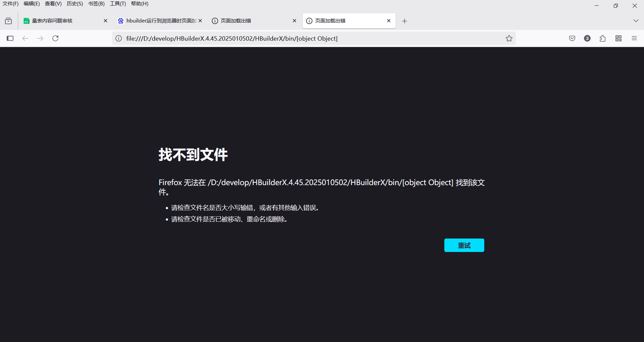Click the address bar URL field

(314, 38)
